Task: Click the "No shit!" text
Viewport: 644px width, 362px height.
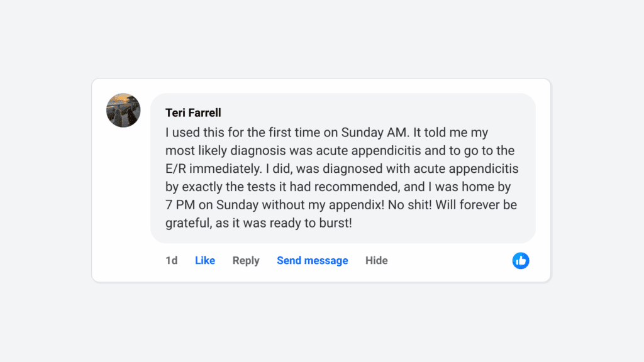Action: click(x=409, y=205)
